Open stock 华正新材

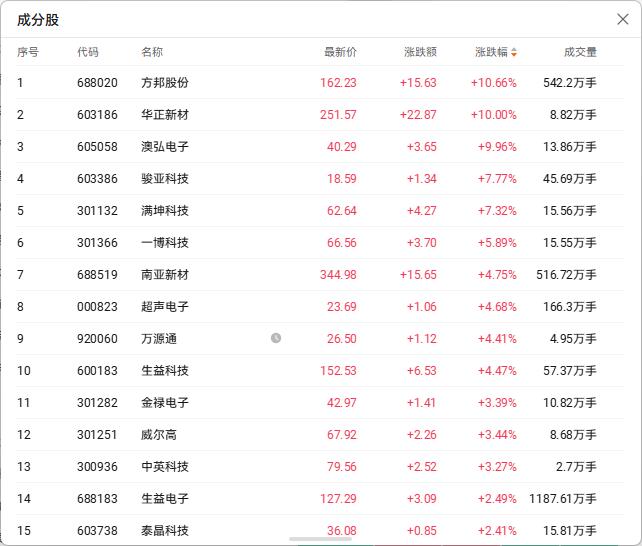point(165,115)
